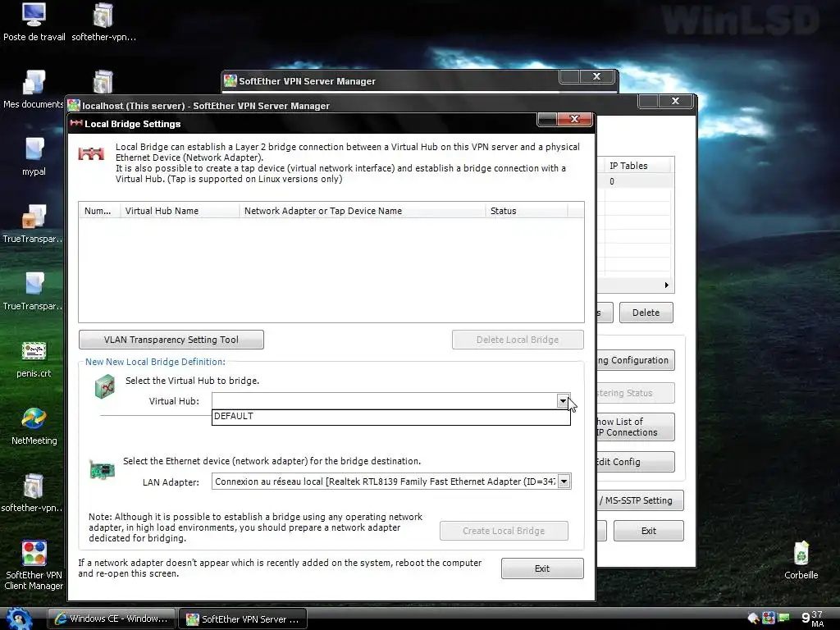
Task: Click Show List of IP Connections button
Action: tap(636, 427)
